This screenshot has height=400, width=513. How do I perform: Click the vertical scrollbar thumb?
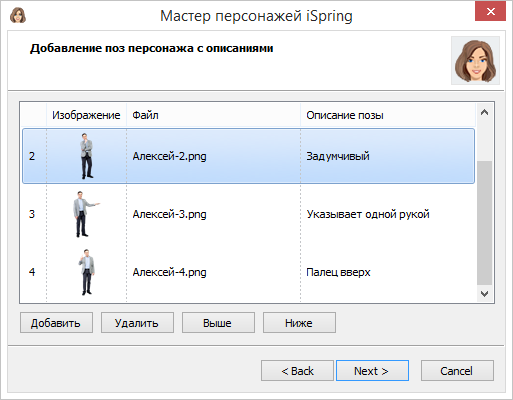click(x=484, y=223)
